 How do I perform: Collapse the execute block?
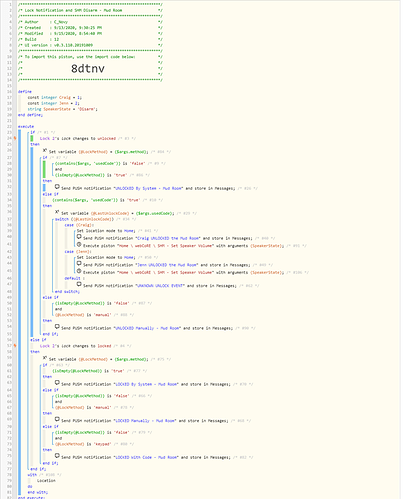tap(26, 127)
